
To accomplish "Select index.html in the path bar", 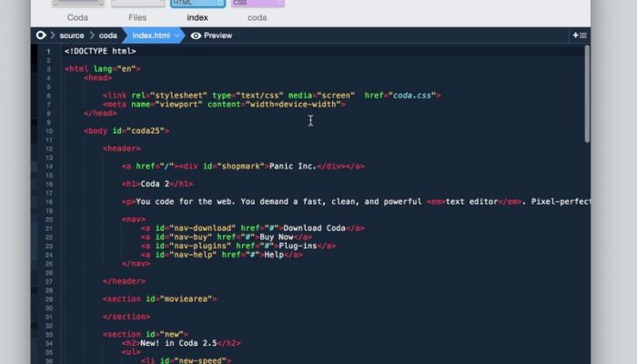I will click(x=151, y=35).
